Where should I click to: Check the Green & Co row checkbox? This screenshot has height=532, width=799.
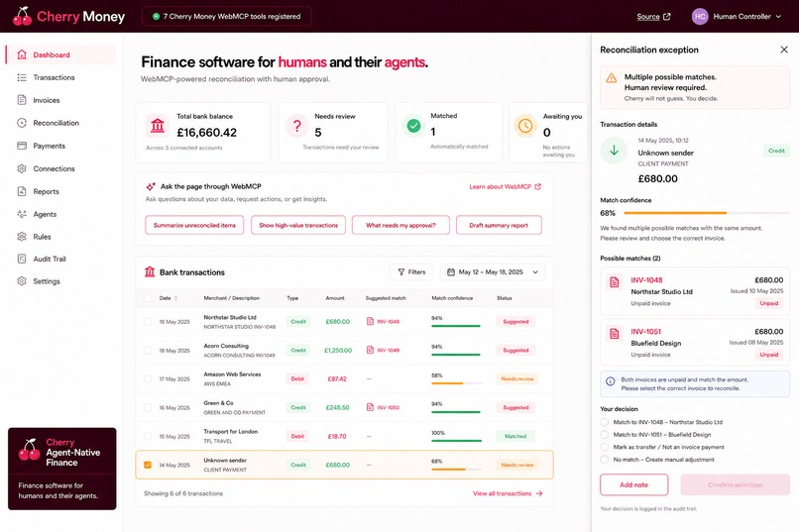pyautogui.click(x=148, y=407)
